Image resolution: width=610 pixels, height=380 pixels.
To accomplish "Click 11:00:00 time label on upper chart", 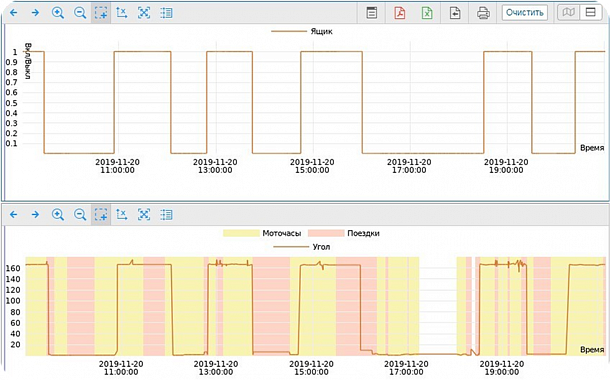I will [117, 166].
